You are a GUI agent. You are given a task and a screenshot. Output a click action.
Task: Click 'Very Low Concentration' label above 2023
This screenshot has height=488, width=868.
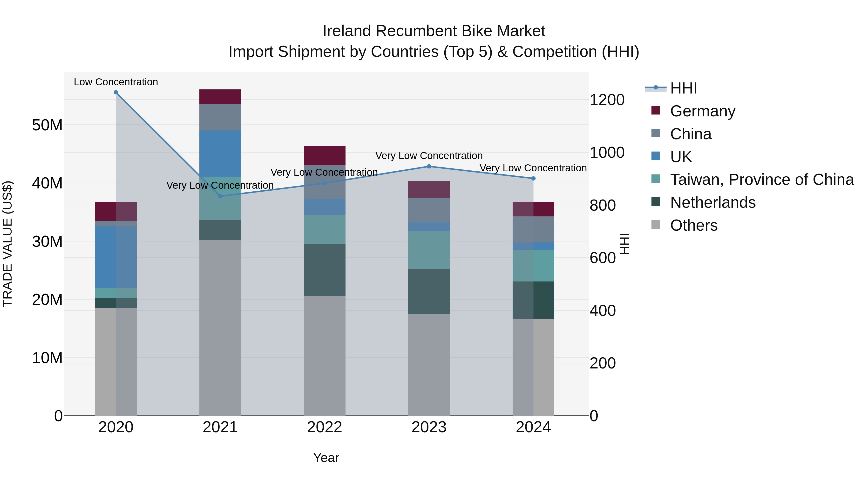pyautogui.click(x=429, y=156)
